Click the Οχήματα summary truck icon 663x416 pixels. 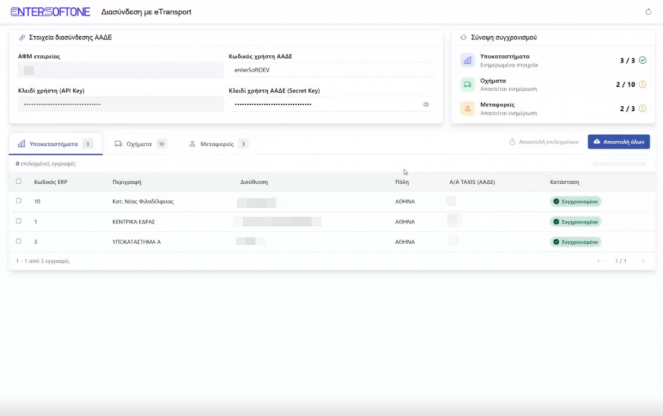click(468, 85)
